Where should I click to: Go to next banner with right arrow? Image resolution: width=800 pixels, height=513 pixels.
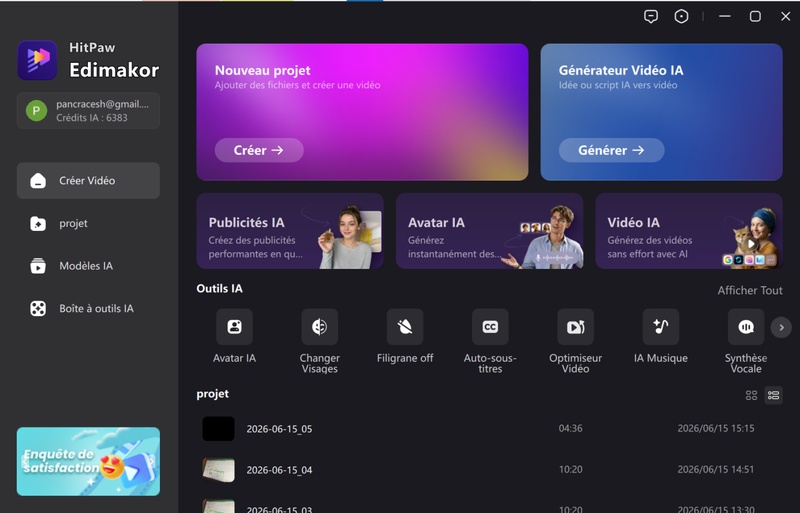pyautogui.click(x=152, y=461)
